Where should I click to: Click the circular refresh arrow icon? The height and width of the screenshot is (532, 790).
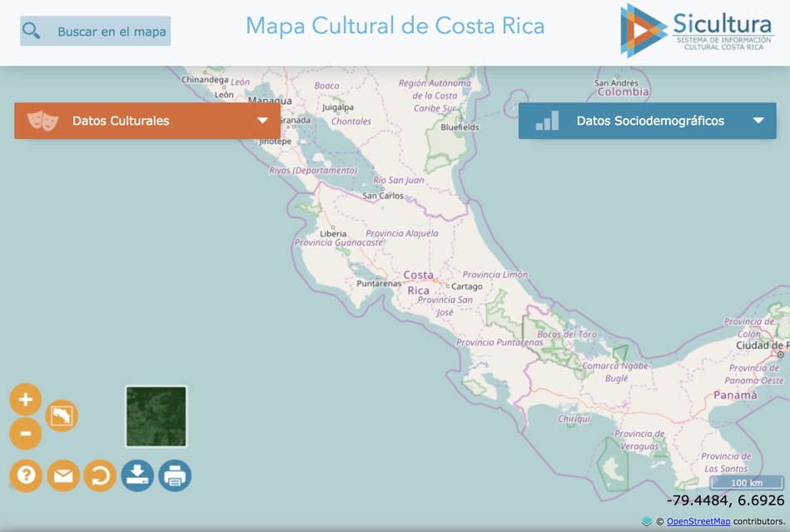[x=100, y=475]
